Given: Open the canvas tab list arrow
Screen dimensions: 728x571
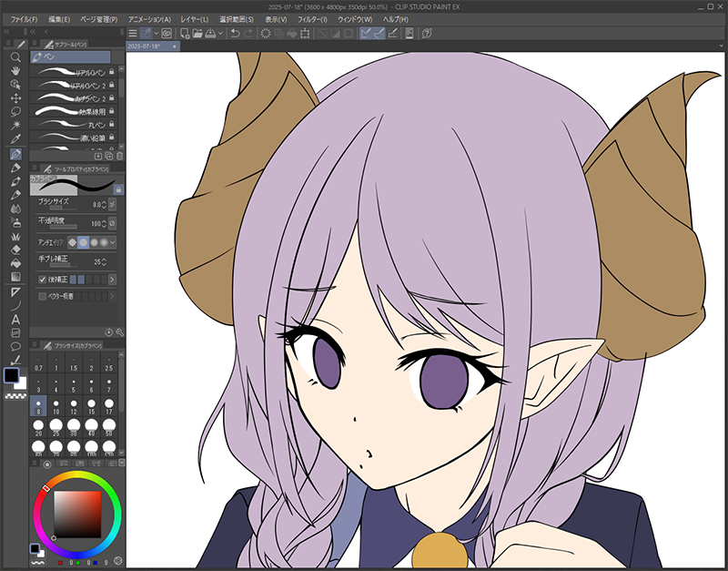Looking at the screenshot, I should 722,46.
